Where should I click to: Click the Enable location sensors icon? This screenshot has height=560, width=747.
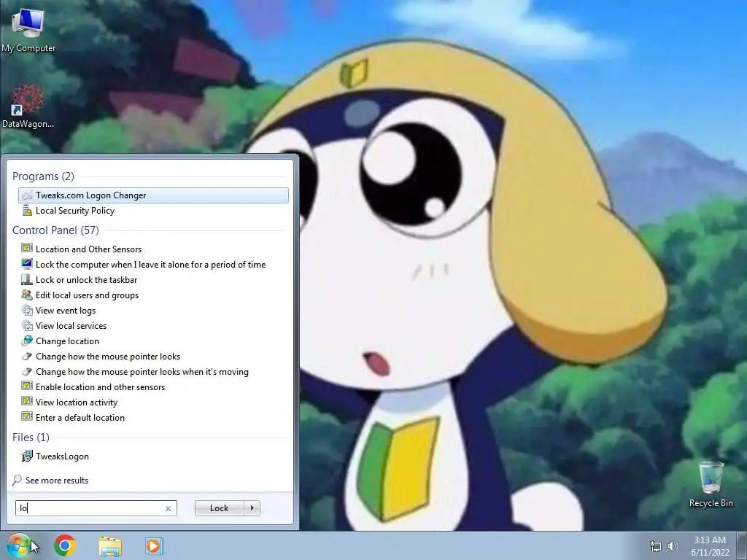(27, 386)
